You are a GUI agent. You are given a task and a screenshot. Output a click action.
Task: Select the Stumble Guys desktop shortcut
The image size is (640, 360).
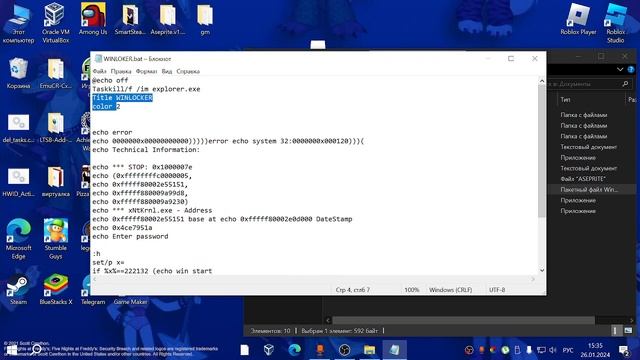click(56, 239)
